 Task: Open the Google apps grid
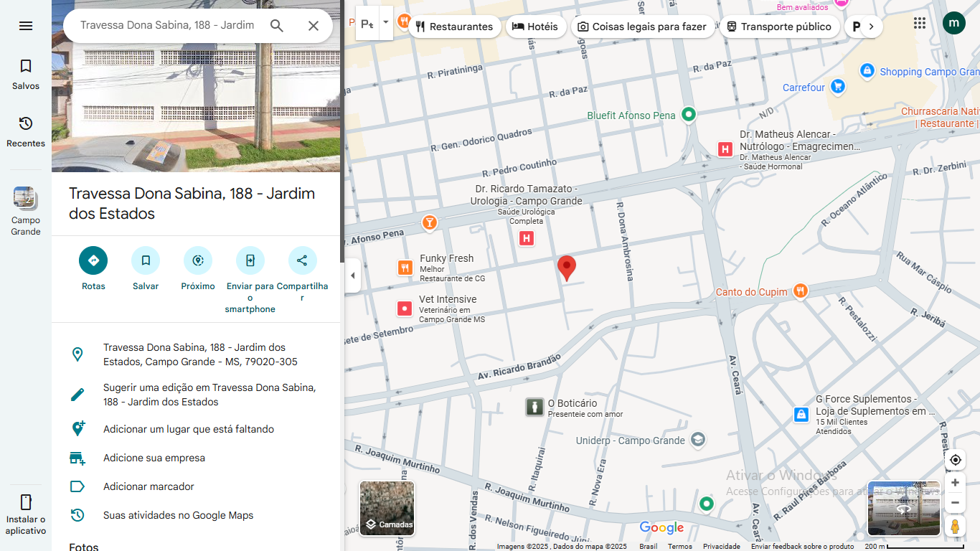(x=920, y=23)
